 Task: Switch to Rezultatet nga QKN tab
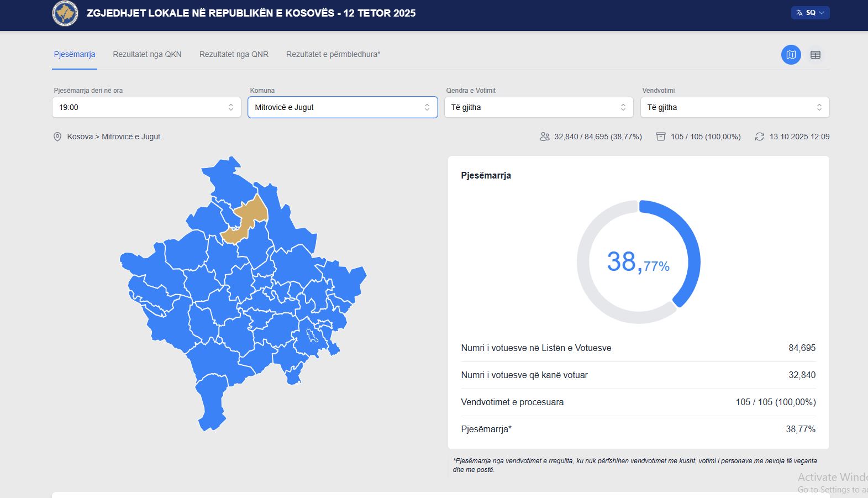147,54
